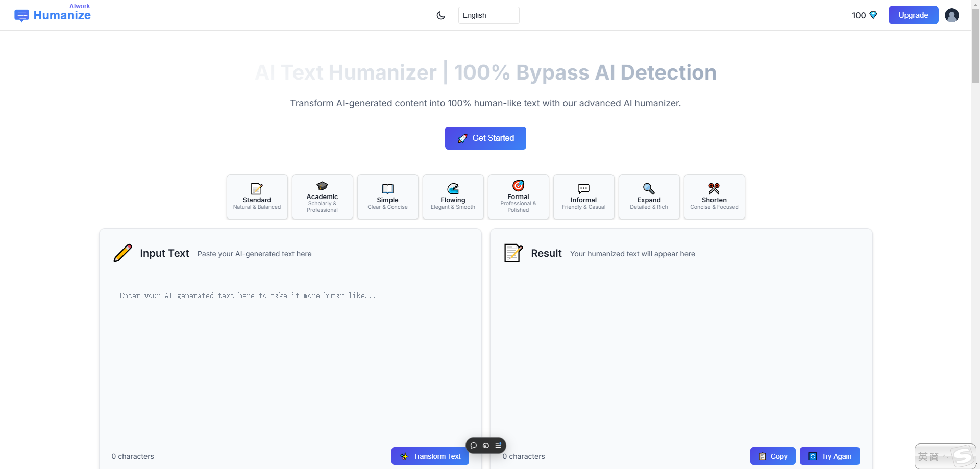Viewport: 980px width, 469px height.
Task: Click the Get Started button
Action: 485,138
